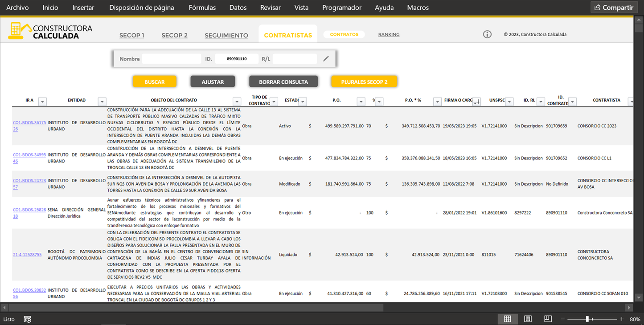Viewport: 644px width, 325px height.
Task: Open the OBJETO DEL CONTRATO filter dropdown
Action: point(237,102)
